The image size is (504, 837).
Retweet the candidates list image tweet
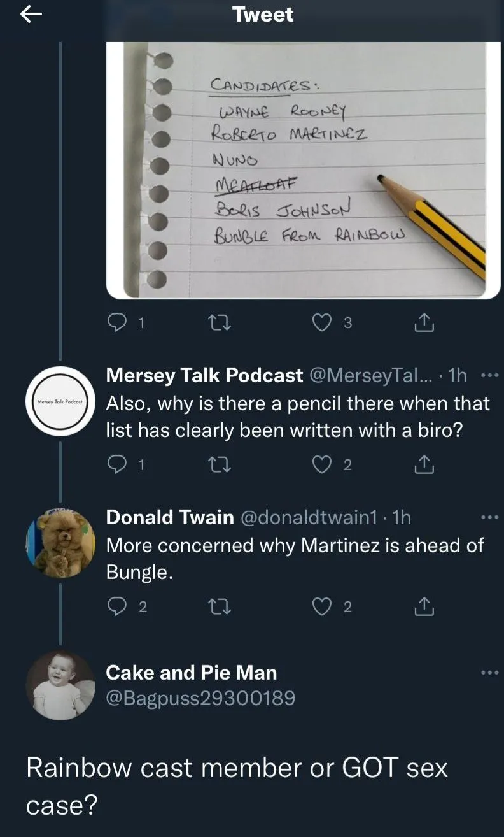[220, 324]
